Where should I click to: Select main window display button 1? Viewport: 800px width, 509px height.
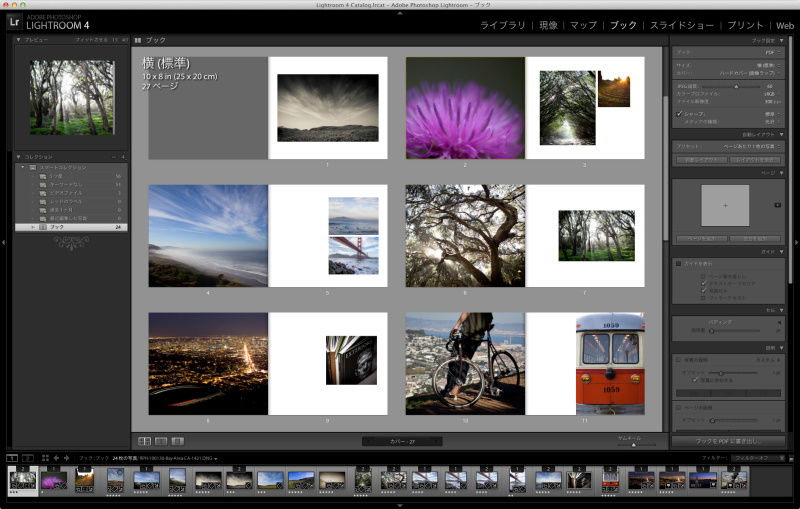12,458
